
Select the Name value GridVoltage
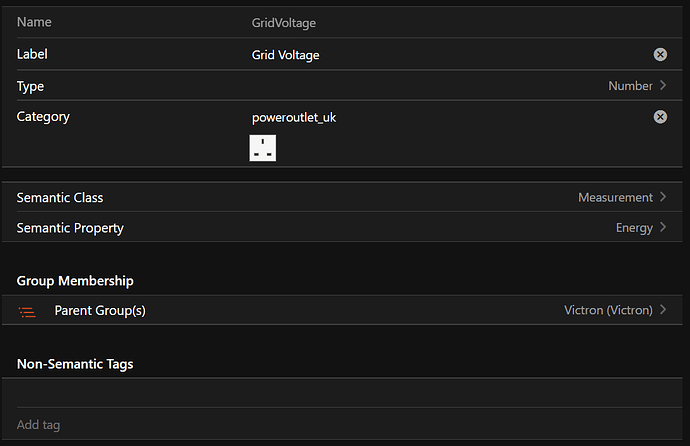click(284, 22)
